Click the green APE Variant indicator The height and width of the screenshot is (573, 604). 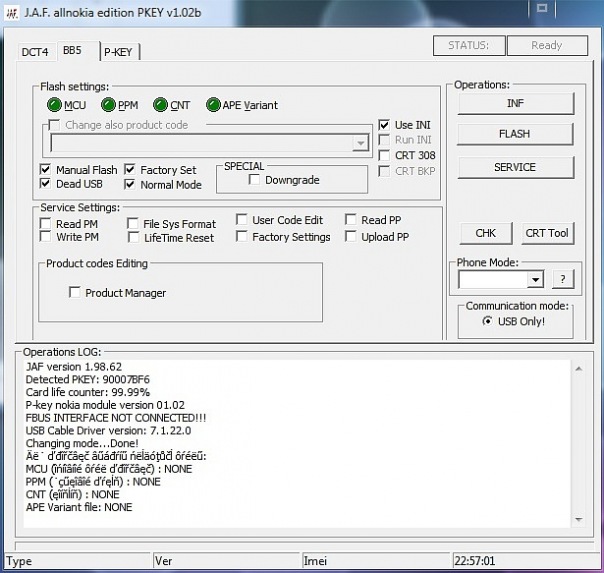pyautogui.click(x=213, y=105)
